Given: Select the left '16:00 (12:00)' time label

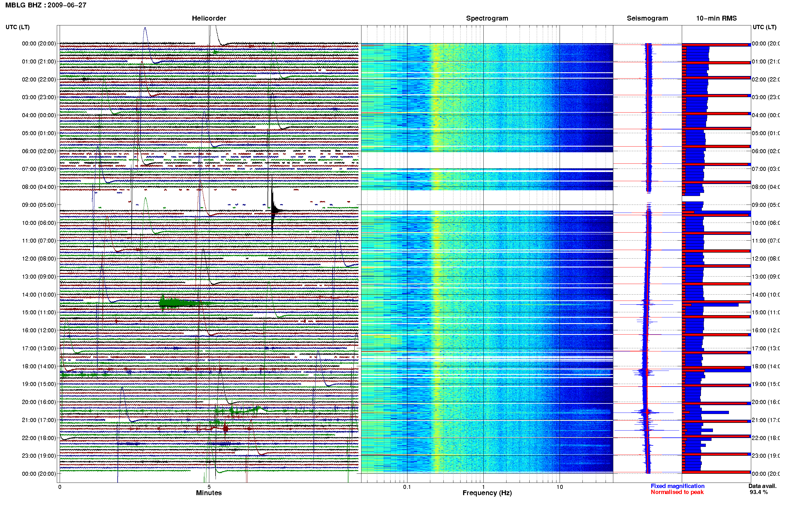Looking at the screenshot, I should (x=39, y=330).
